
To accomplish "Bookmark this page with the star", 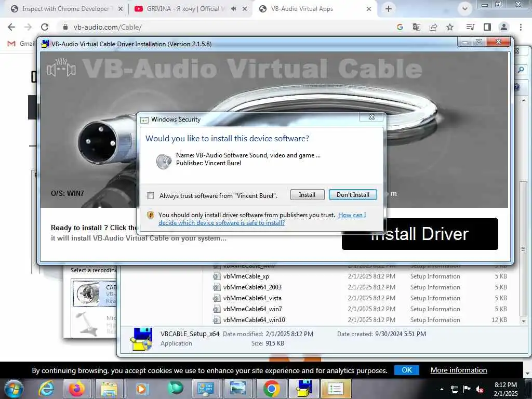I will click(x=450, y=27).
